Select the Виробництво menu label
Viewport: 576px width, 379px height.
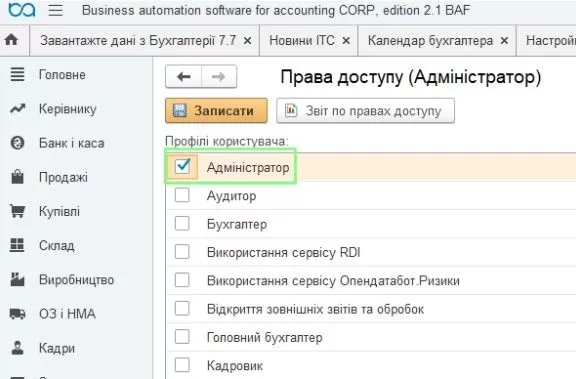pyautogui.click(x=76, y=280)
